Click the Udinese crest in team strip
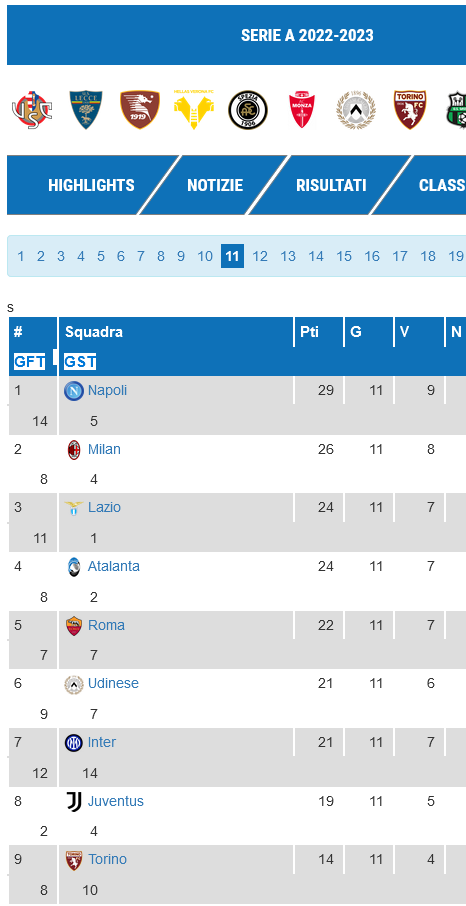 click(x=356, y=110)
